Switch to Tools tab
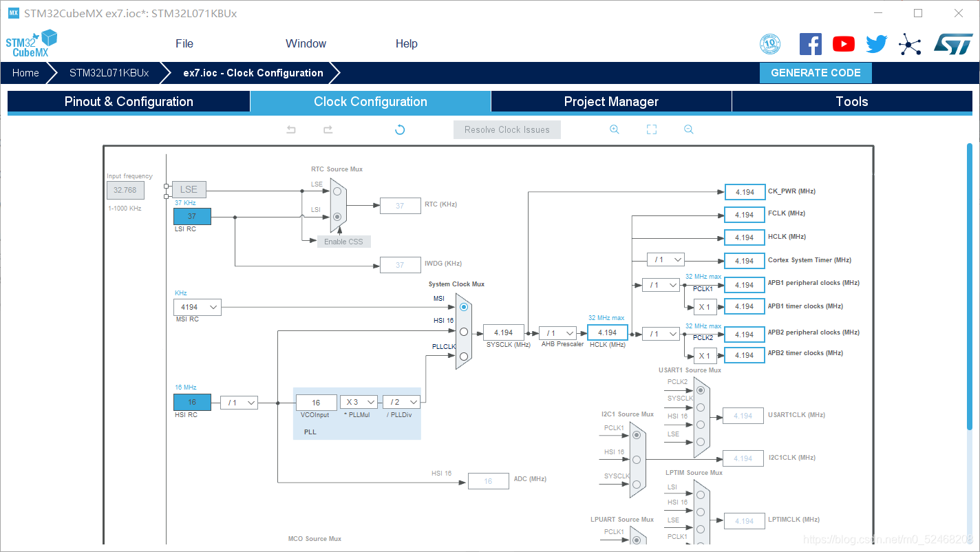Image resolution: width=980 pixels, height=552 pixels. click(x=852, y=102)
